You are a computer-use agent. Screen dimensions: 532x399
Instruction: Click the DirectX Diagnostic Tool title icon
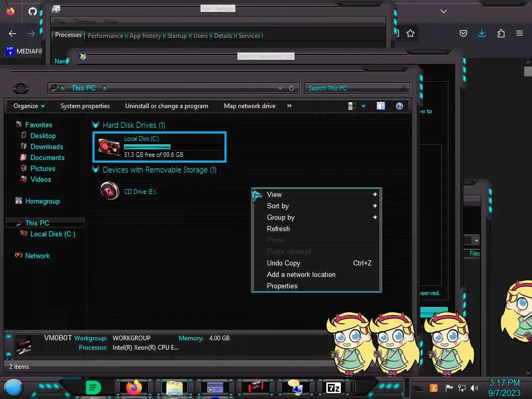(83, 56)
